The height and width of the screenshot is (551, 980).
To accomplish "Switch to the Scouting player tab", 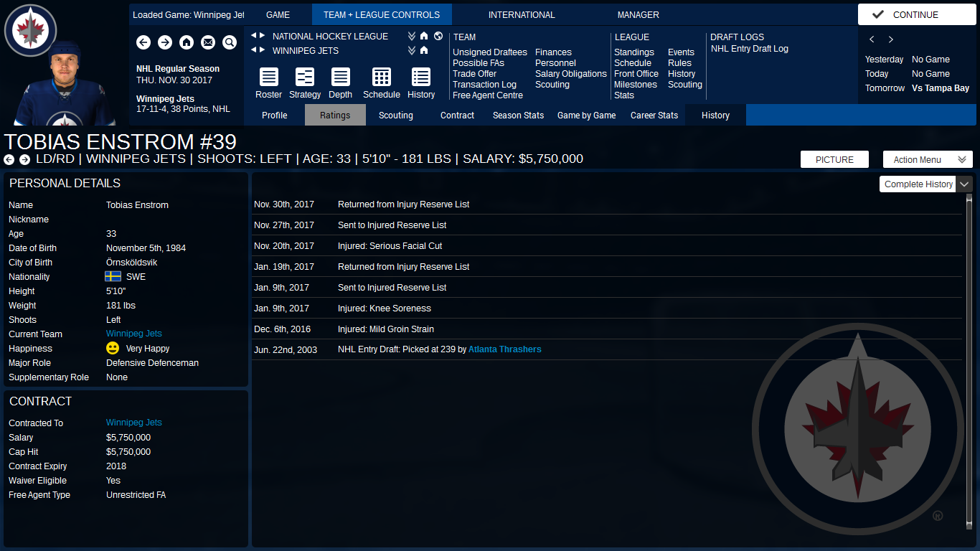I will (x=396, y=115).
